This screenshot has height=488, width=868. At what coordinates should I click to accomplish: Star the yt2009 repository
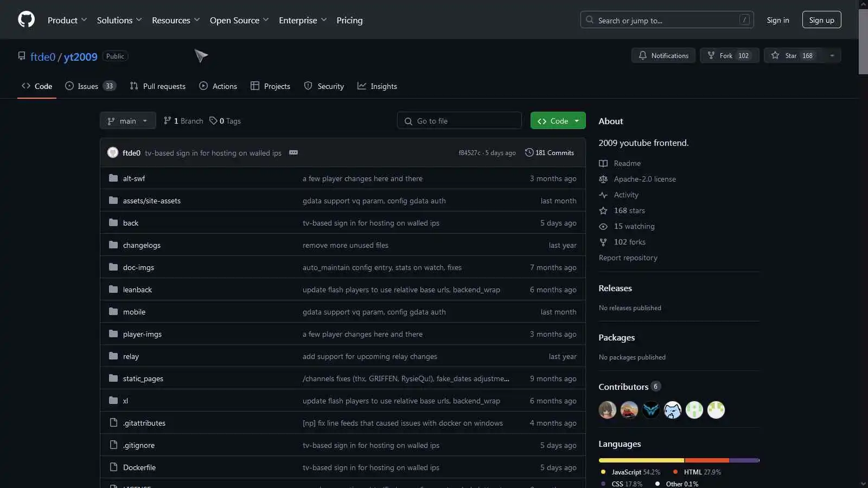(x=793, y=55)
